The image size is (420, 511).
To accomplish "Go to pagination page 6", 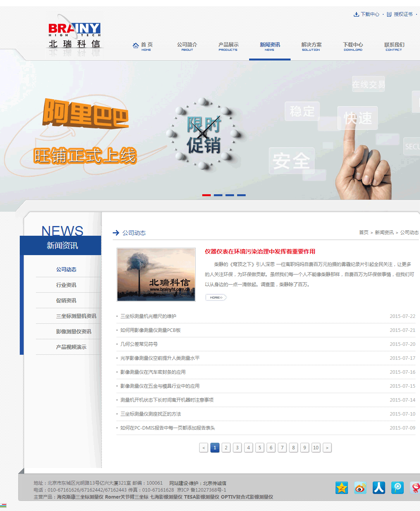I will [x=271, y=448].
